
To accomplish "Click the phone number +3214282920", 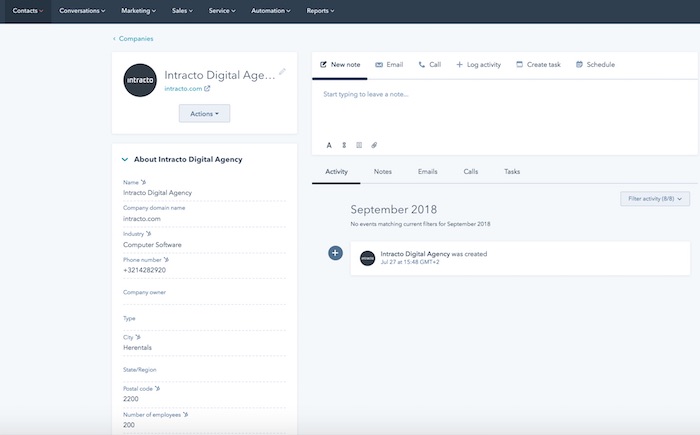I will pyautogui.click(x=144, y=270).
